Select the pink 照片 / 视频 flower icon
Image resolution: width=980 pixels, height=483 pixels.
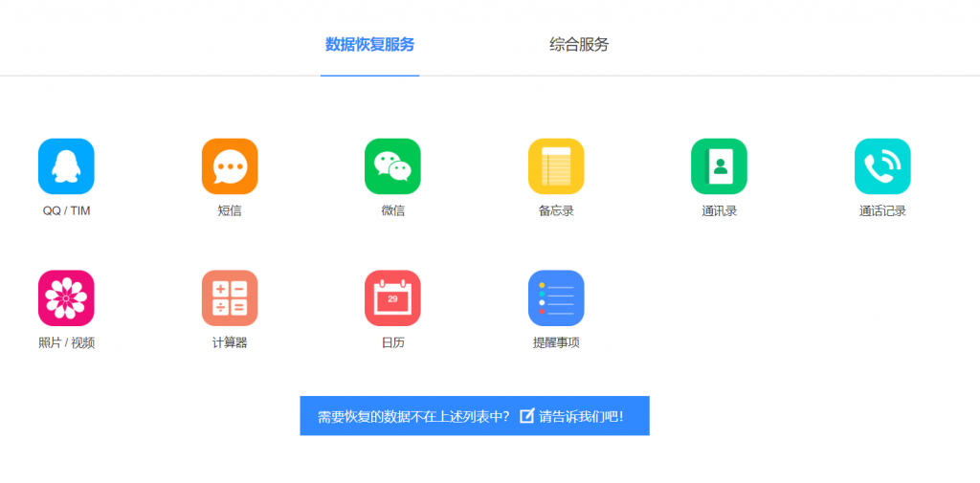click(x=66, y=298)
